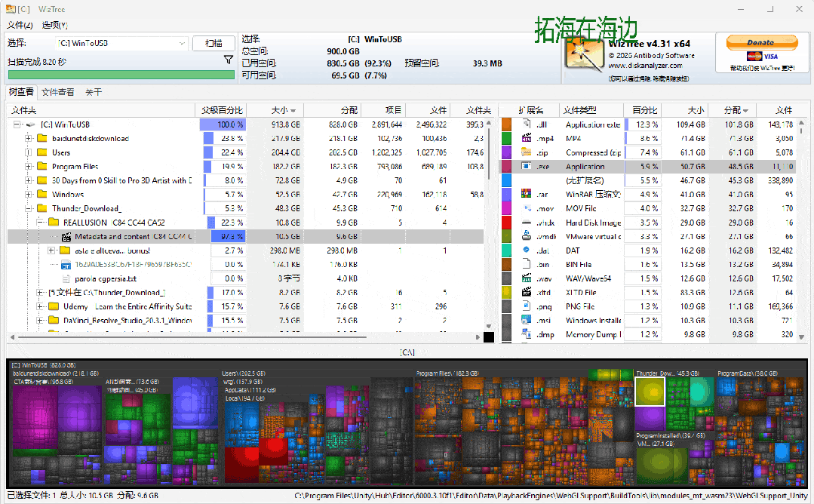The width and height of the screenshot is (814, 504).
Task: Click the .dat file type icon
Action: pyautogui.click(x=527, y=250)
